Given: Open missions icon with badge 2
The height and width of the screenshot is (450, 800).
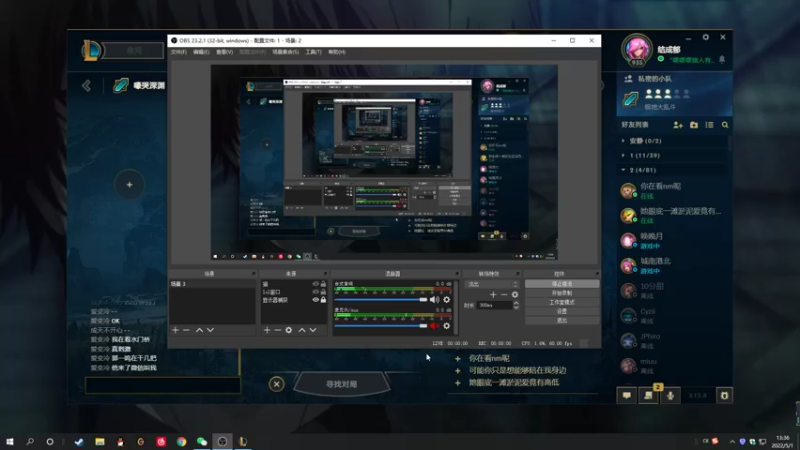Looking at the screenshot, I should click(x=648, y=395).
